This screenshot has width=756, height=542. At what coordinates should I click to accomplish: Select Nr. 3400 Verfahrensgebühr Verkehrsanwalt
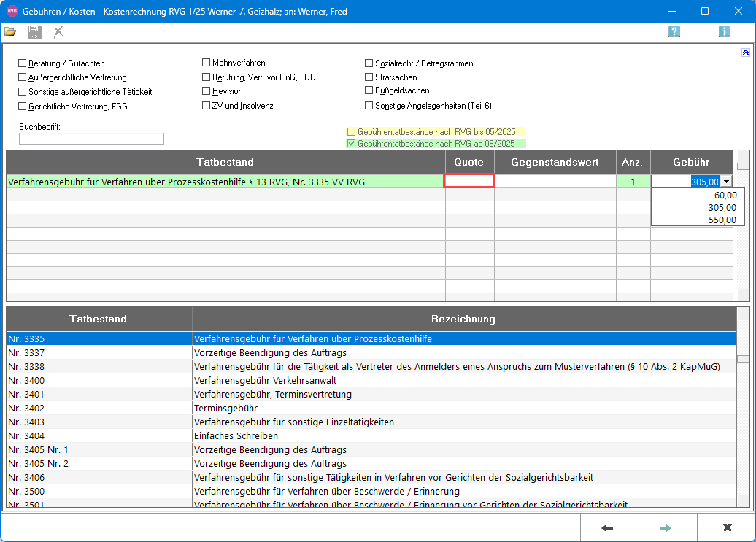[x=371, y=381]
